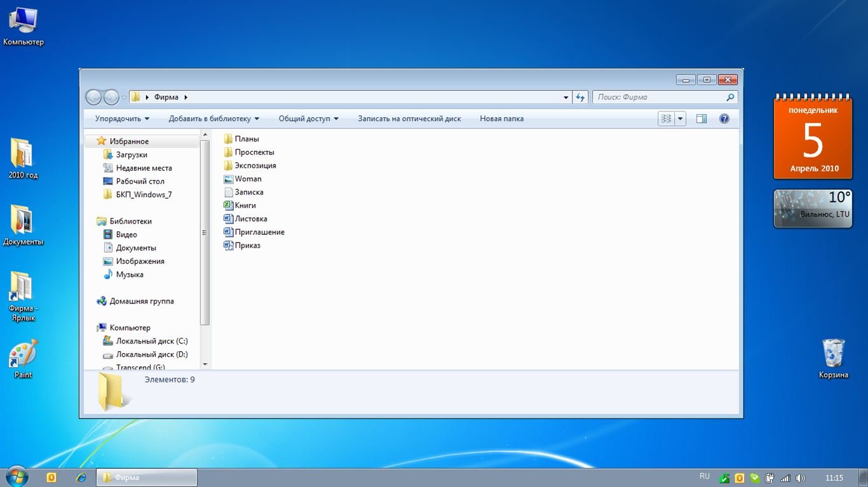Screen dimensions: 868x487
Task: Open the address bar history dropdown
Action: point(566,98)
